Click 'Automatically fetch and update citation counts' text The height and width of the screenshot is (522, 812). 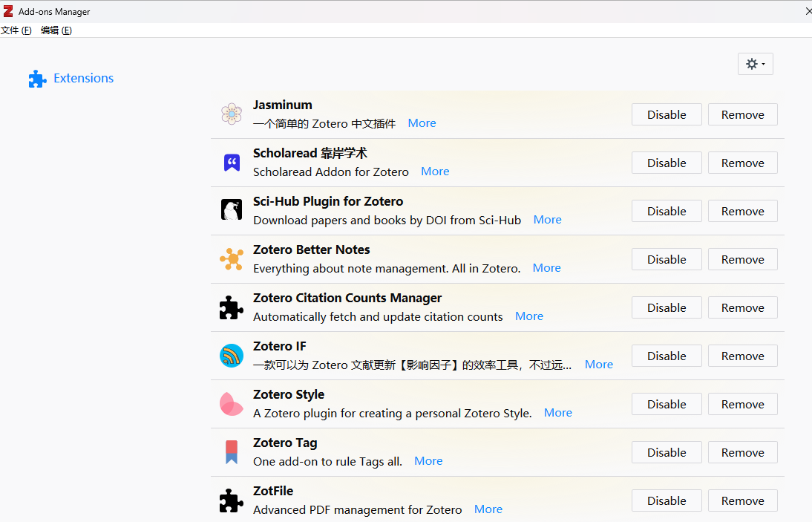378,316
